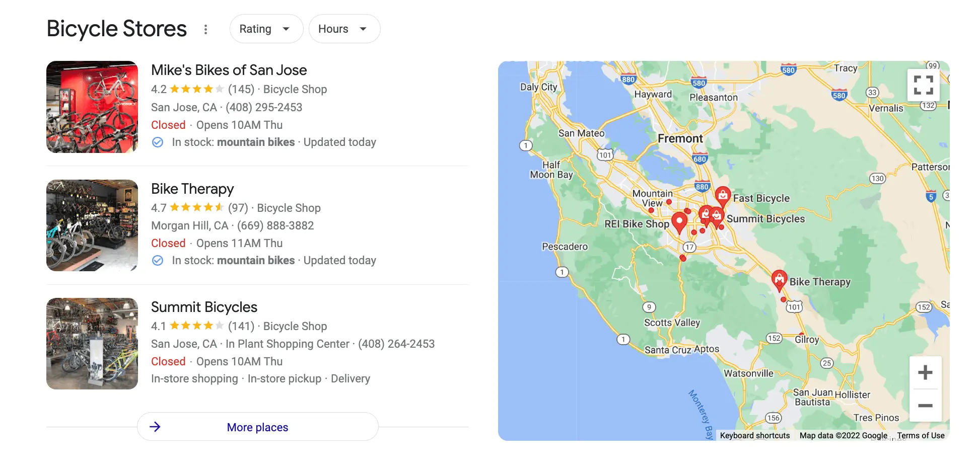Click Mike's Bikes phone number (408) 295-2453
The height and width of the screenshot is (474, 980).
point(264,107)
